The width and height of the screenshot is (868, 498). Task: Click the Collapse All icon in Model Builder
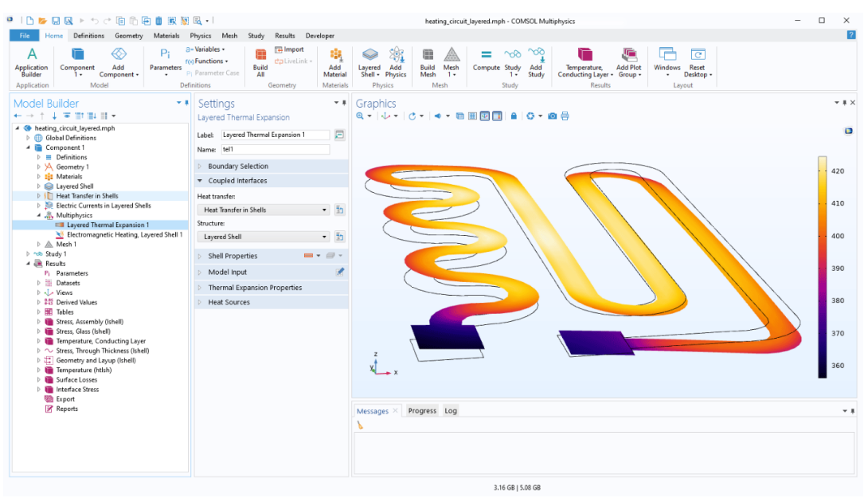click(x=79, y=116)
